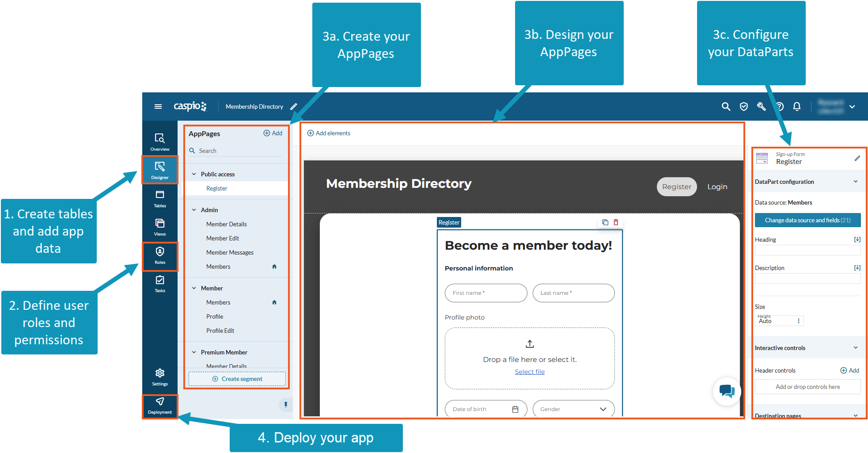Click the Sign-up Form type icon

[x=762, y=158]
